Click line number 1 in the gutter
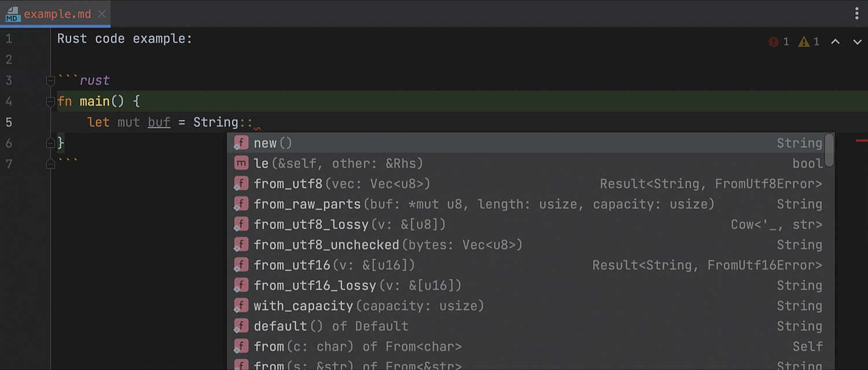 (9, 39)
